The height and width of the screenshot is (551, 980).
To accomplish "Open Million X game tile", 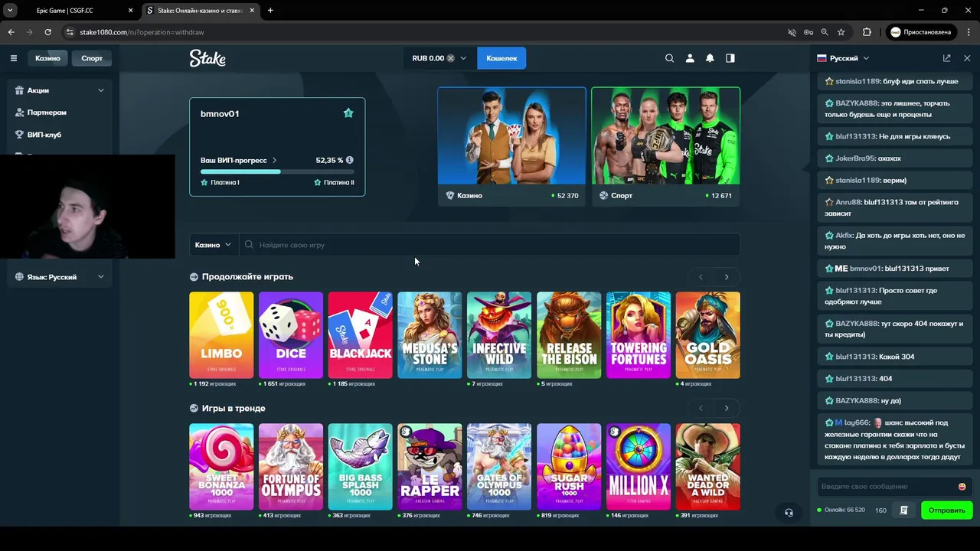I will tap(639, 467).
